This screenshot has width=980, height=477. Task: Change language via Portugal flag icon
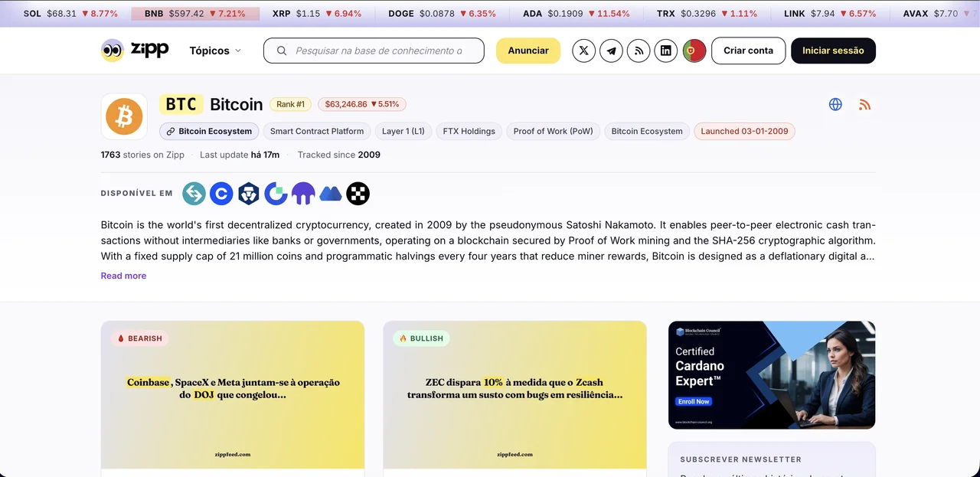694,51
